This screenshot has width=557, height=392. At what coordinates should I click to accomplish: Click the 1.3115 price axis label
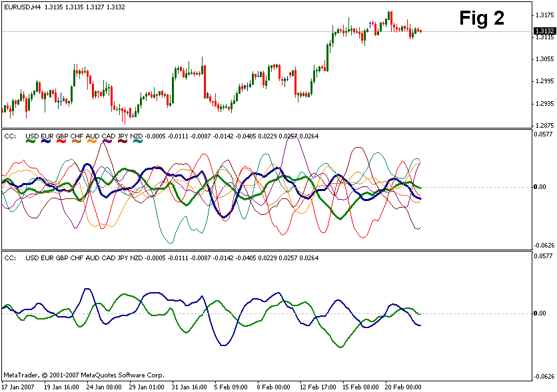point(544,37)
